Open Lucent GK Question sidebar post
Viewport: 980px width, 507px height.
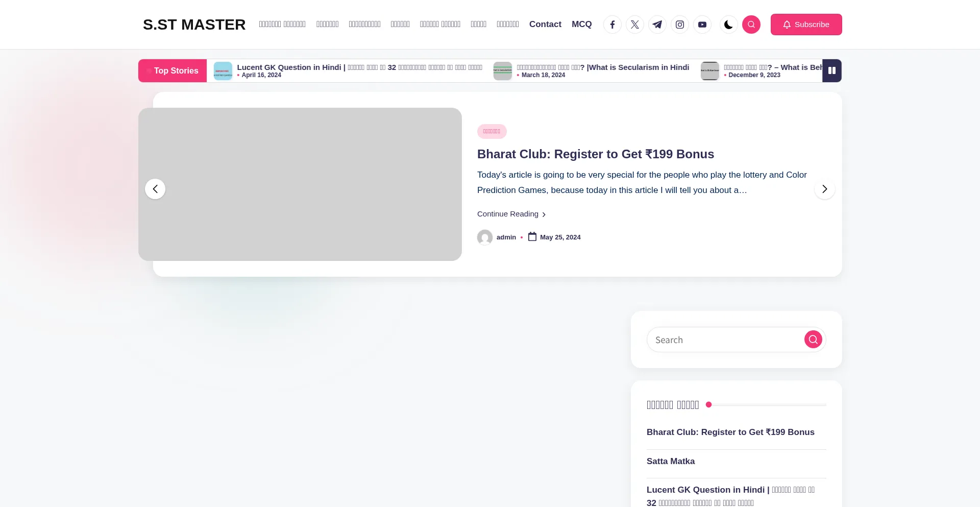click(730, 496)
